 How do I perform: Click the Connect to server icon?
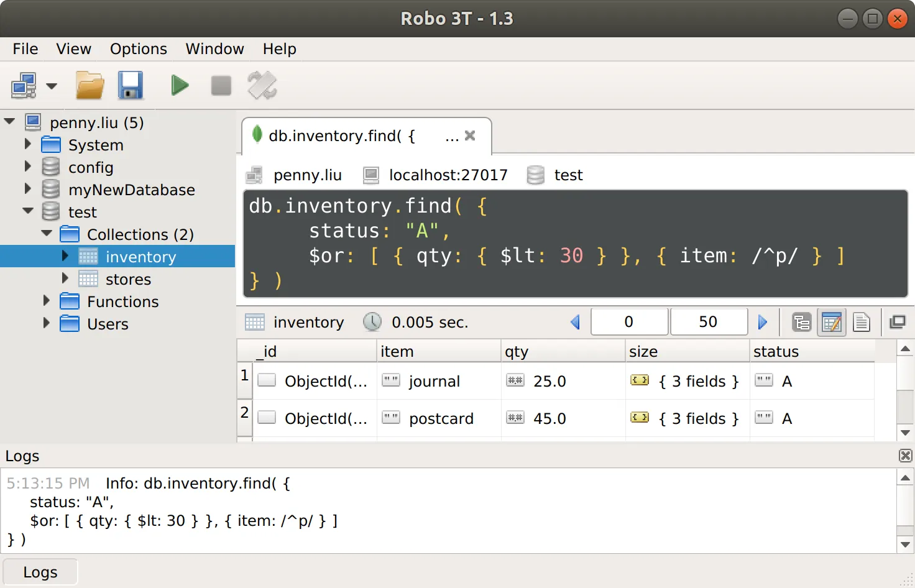(24, 86)
